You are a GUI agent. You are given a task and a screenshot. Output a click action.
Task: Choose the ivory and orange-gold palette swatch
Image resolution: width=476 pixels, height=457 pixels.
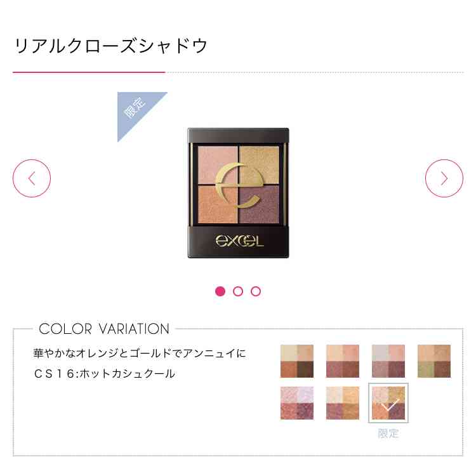coord(343,403)
